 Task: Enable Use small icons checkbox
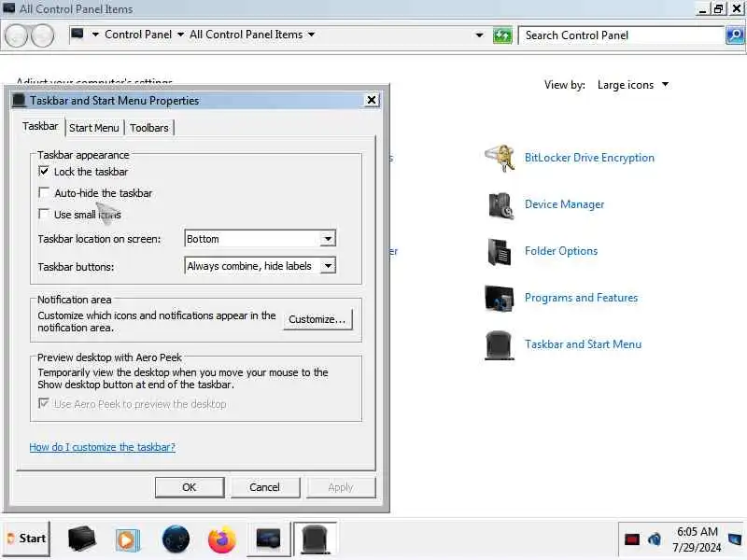pos(44,215)
